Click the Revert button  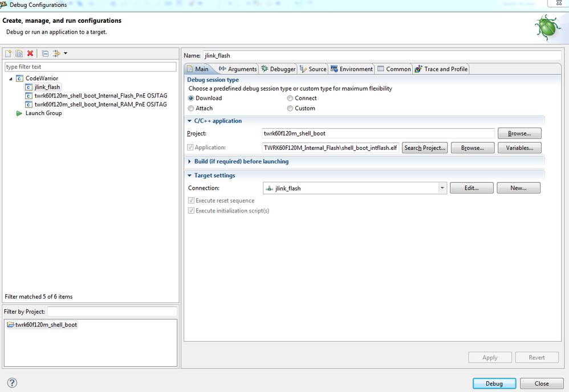[x=537, y=358]
